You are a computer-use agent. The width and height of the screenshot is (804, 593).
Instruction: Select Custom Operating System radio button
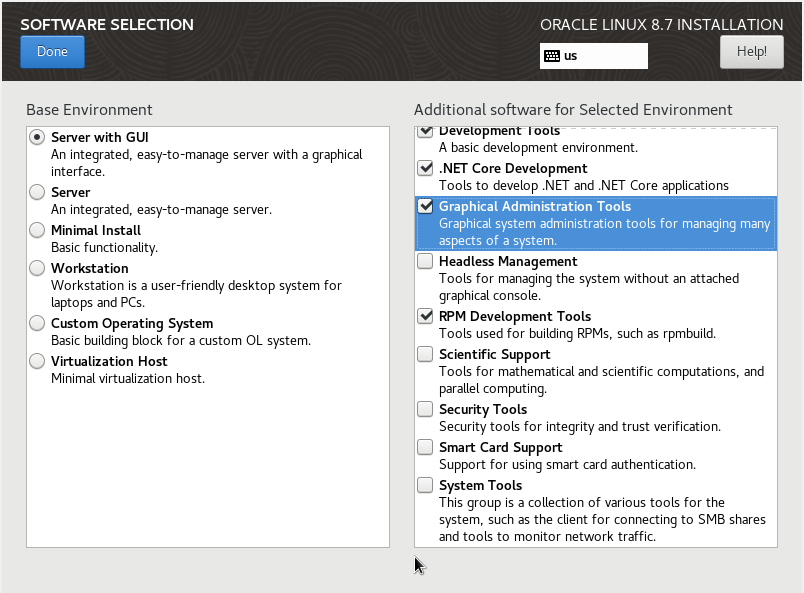(37, 323)
